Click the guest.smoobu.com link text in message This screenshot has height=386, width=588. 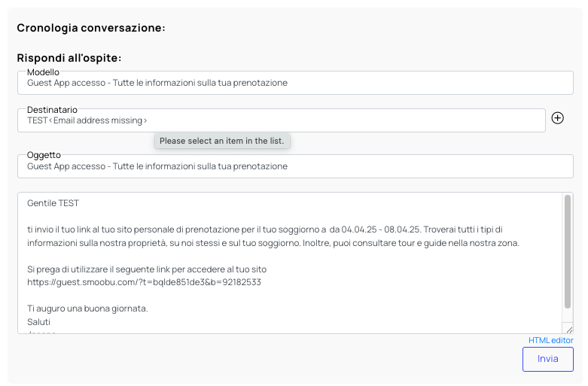pos(144,282)
